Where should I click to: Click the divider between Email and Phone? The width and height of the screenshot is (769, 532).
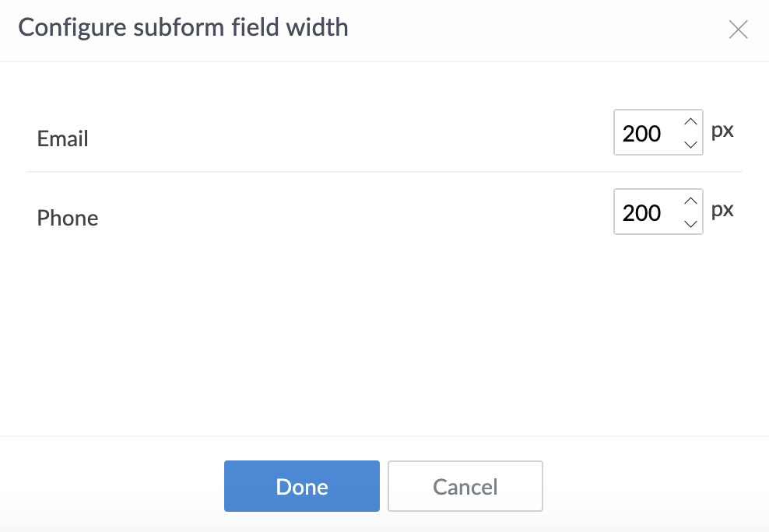point(384,172)
